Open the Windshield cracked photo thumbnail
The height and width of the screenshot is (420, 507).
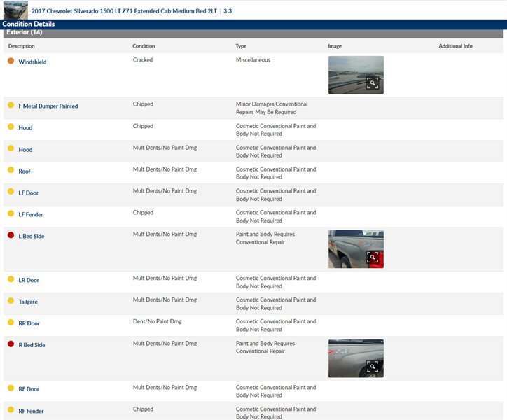pyautogui.click(x=356, y=75)
